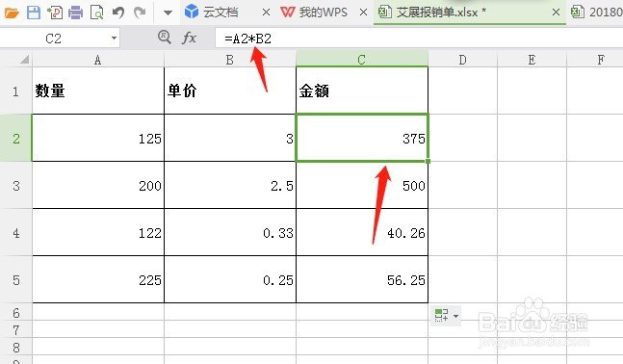Image resolution: width=623 pixels, height=364 pixels.
Task: Close the 艾展报销单.xlsx tab
Action: [x=557, y=13]
